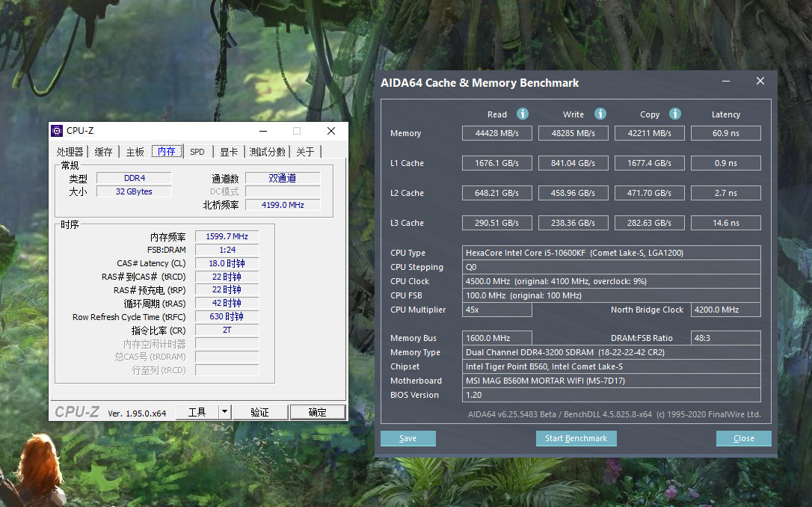
Task: Click the 双通道 channel value in CPU-Z
Action: pyautogui.click(x=283, y=178)
